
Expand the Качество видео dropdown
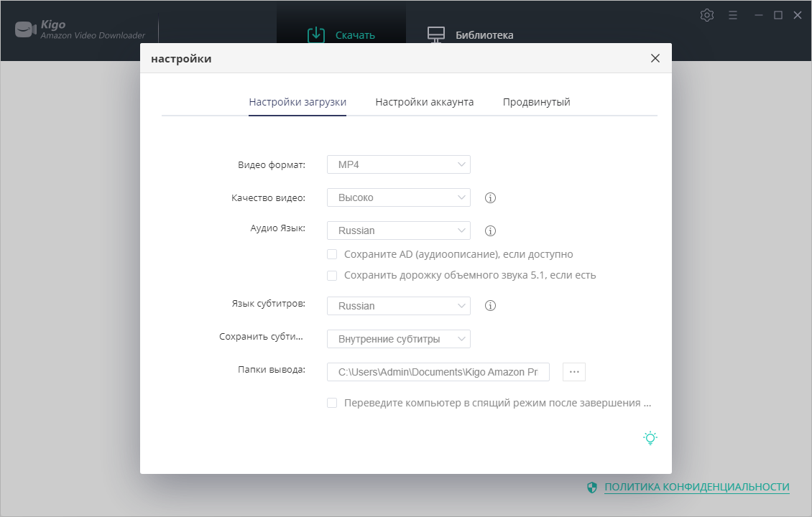click(x=398, y=197)
